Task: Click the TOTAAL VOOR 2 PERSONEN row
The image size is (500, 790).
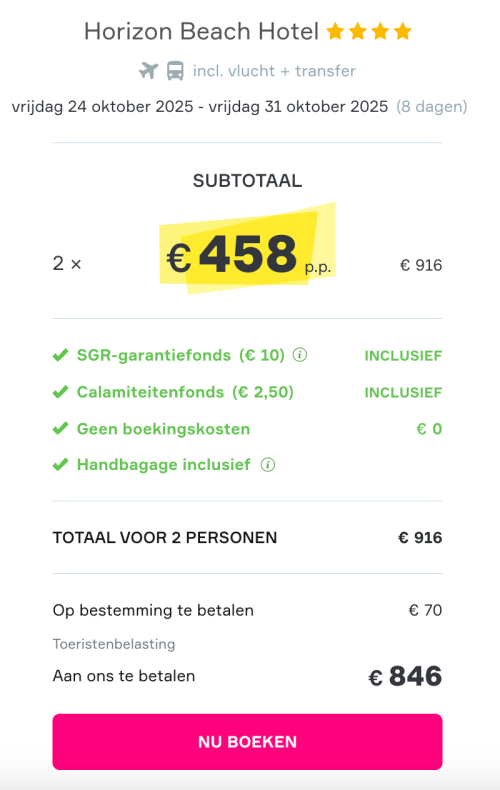Action: point(247,538)
